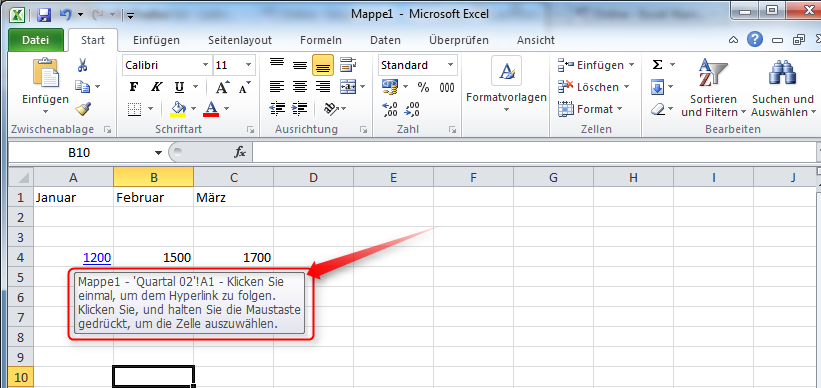Viewport: 821px width, 388px height.
Task: Switch to the Einfügen ribbon tab
Action: coord(156,40)
